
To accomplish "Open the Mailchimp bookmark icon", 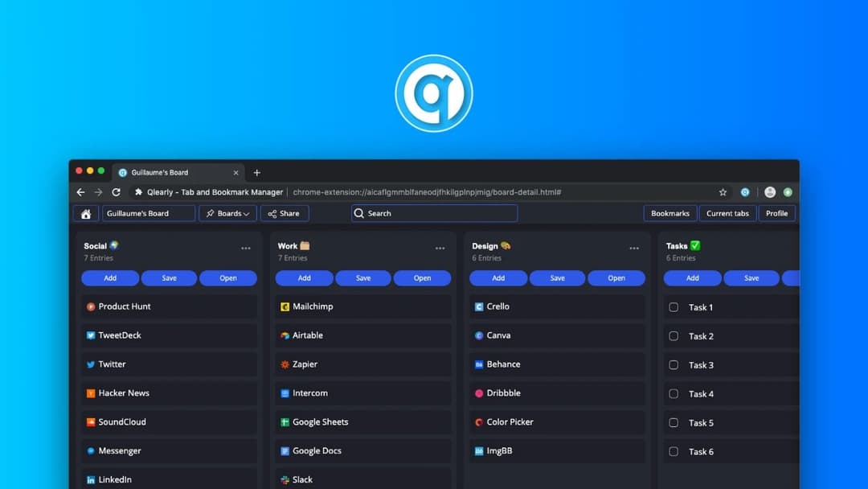I will pyautogui.click(x=285, y=306).
